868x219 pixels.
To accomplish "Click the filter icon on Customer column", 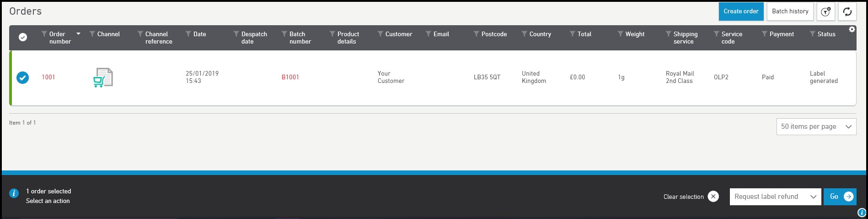I will pos(380,34).
